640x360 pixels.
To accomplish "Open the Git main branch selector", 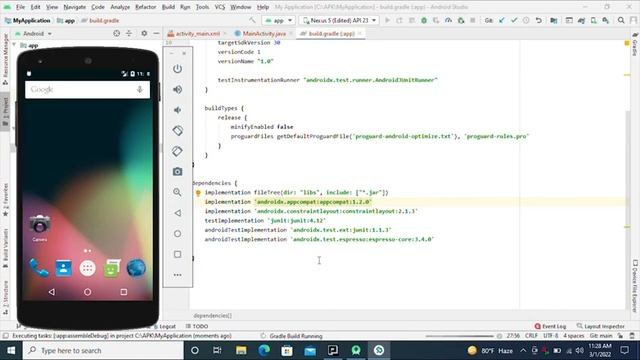I will point(601,336).
